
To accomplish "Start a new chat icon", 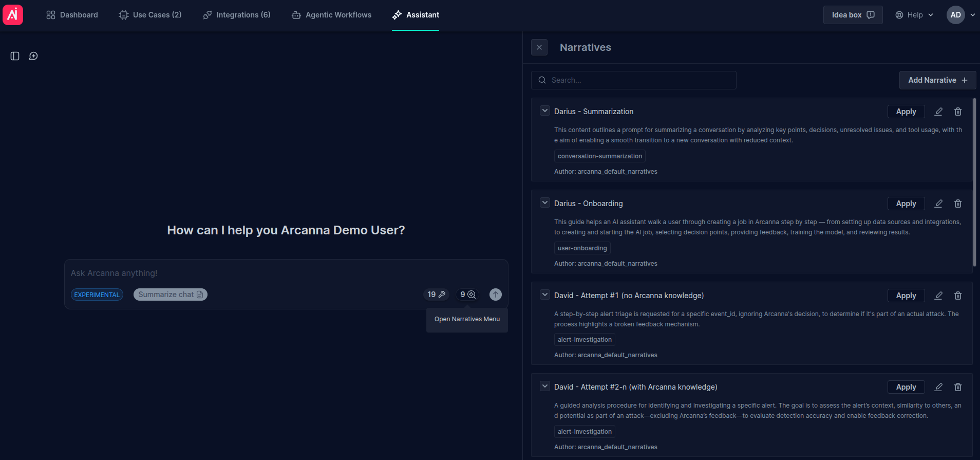I will tap(33, 56).
